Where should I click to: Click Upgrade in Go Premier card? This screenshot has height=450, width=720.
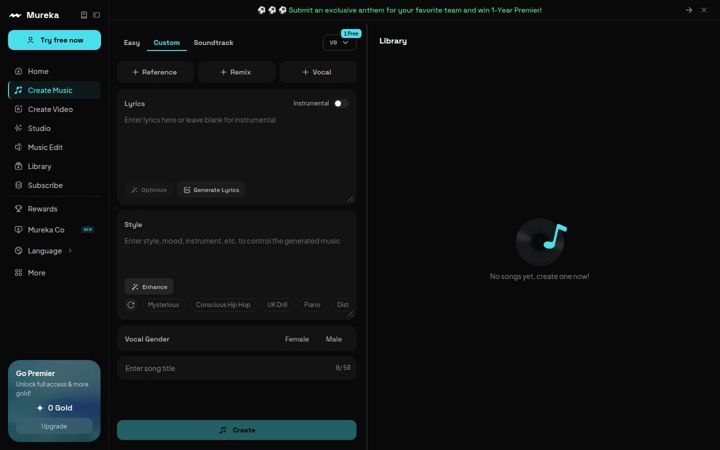(54, 427)
